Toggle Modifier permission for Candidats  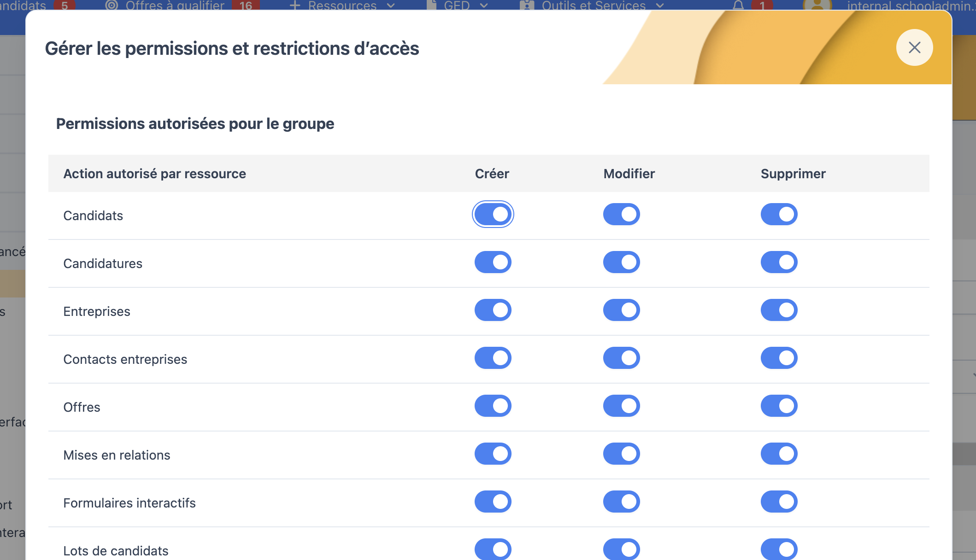click(622, 214)
